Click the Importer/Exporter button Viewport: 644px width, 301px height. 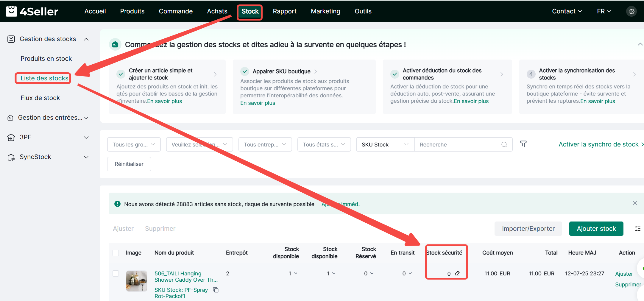click(528, 229)
